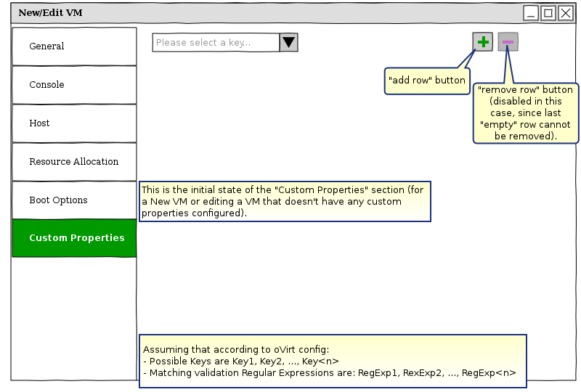Click the New/Edit VM title text
Image resolution: width=581 pixels, height=392 pixels.
[50, 13]
